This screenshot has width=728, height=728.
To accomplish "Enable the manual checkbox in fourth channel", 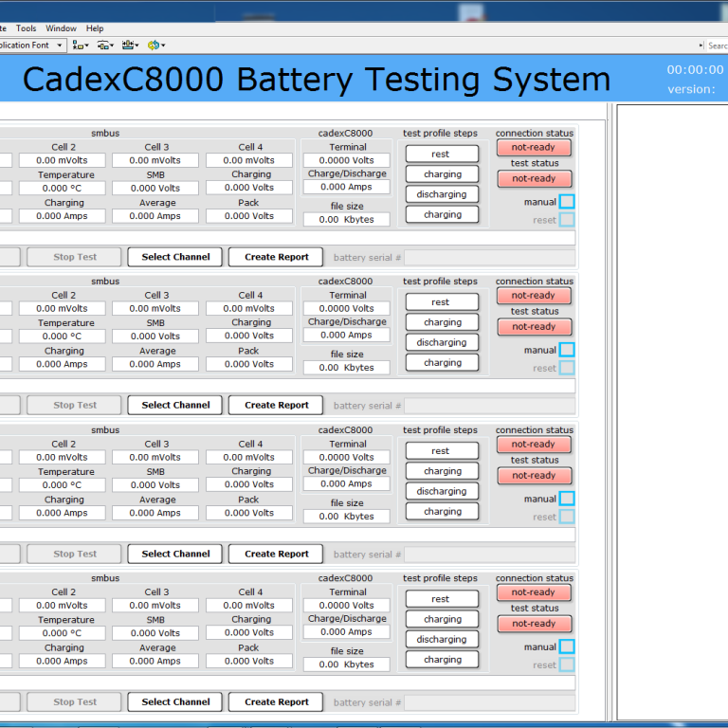I will pos(567,646).
